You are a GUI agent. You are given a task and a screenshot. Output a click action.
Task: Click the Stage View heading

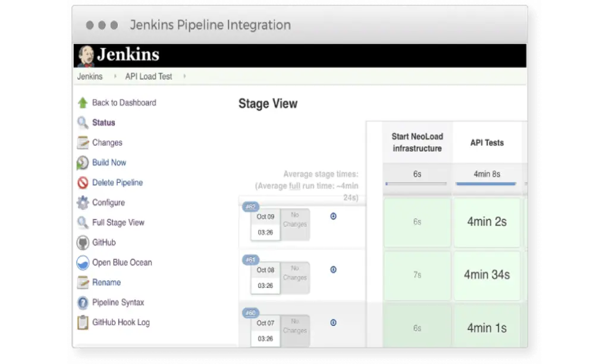click(268, 103)
